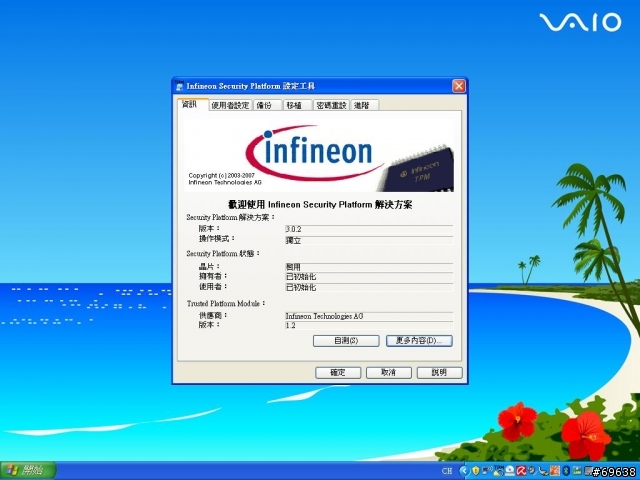Click the 擁有者 status field 已初始化
This screenshot has width=640, height=480.
[369, 277]
